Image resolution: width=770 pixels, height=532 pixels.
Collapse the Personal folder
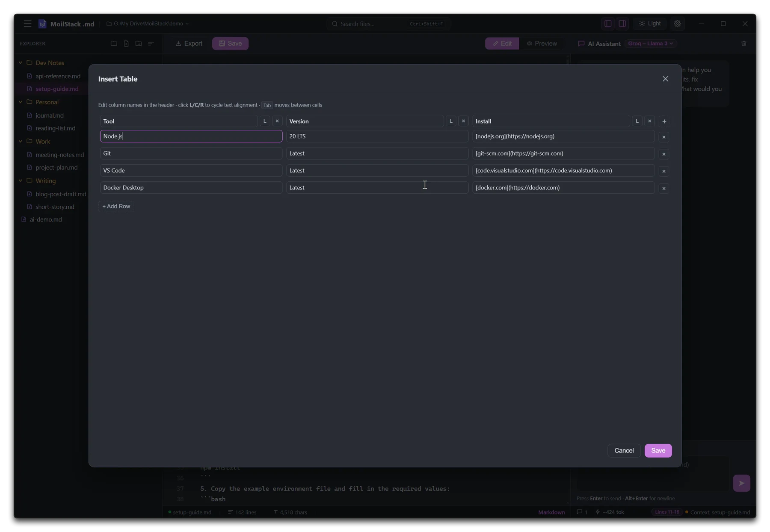click(x=21, y=102)
